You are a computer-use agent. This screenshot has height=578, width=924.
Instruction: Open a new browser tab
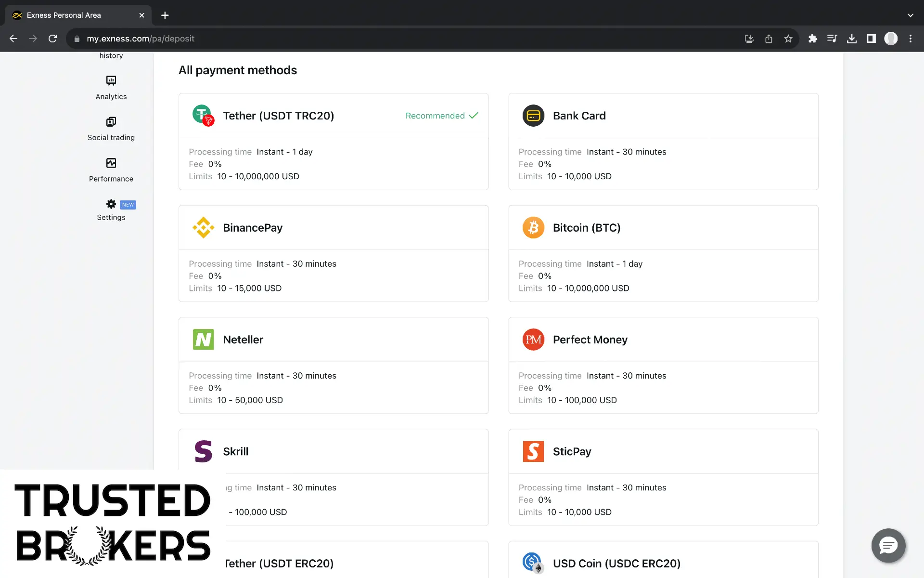pos(165,15)
